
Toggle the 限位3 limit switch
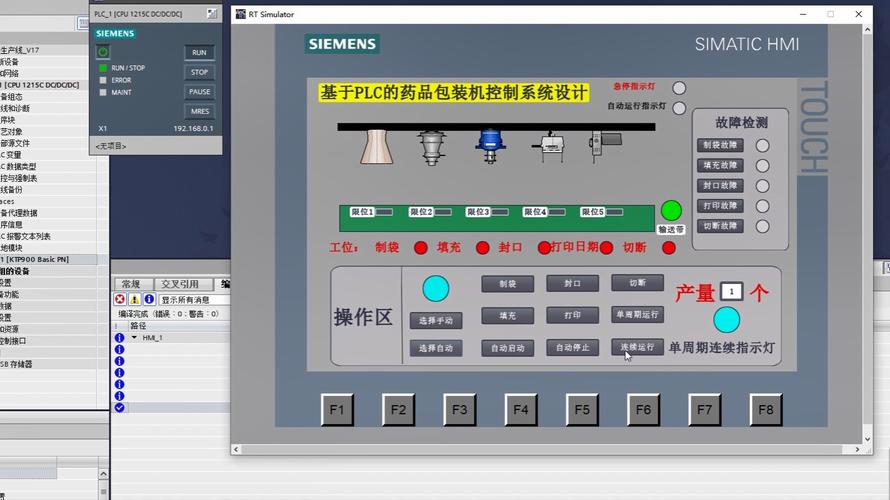coord(500,212)
